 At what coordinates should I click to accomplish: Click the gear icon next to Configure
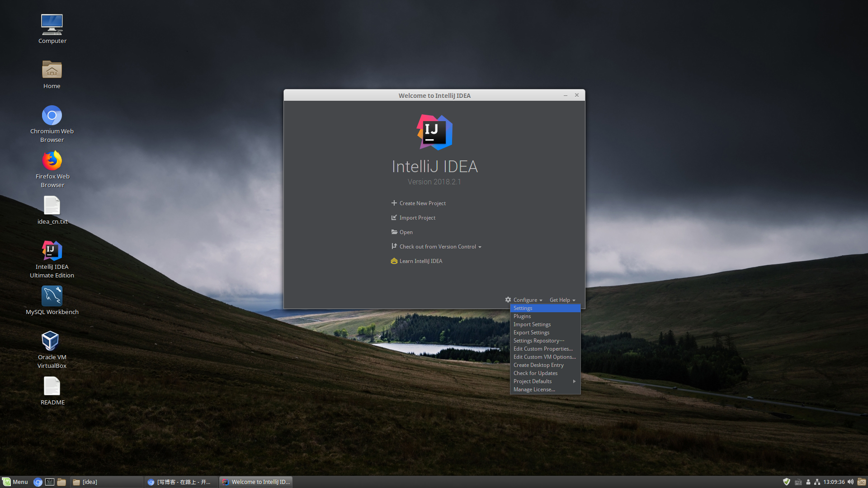(508, 300)
